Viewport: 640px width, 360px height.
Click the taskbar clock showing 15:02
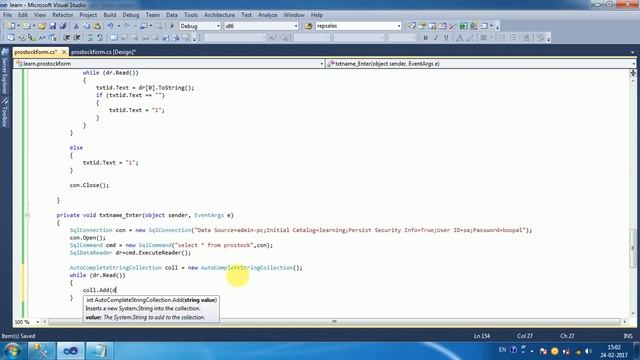(613, 351)
